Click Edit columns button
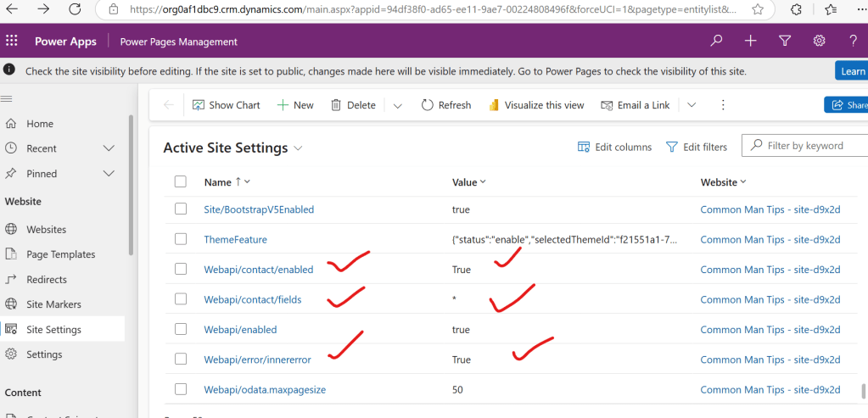868x418 pixels. pyautogui.click(x=614, y=147)
